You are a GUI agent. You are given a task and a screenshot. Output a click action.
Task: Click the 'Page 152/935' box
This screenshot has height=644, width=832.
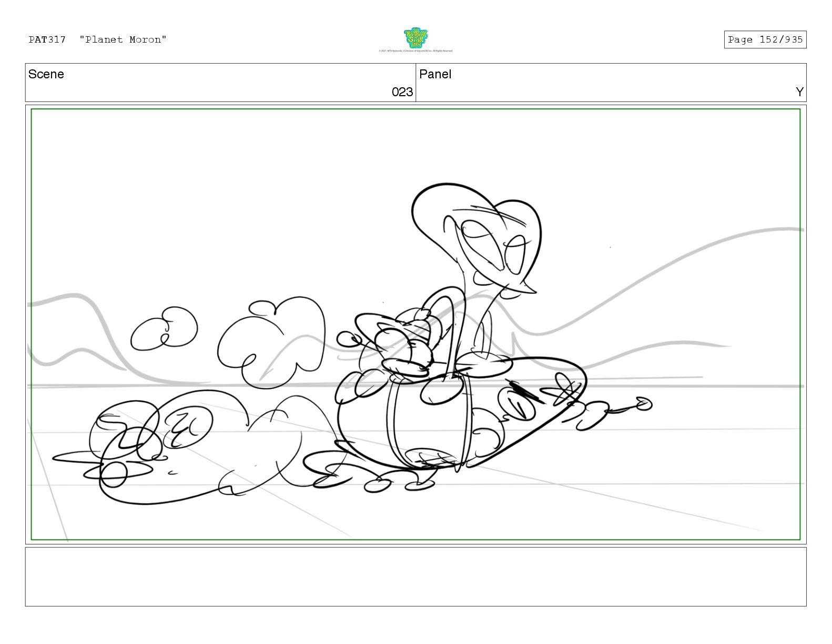[765, 40]
